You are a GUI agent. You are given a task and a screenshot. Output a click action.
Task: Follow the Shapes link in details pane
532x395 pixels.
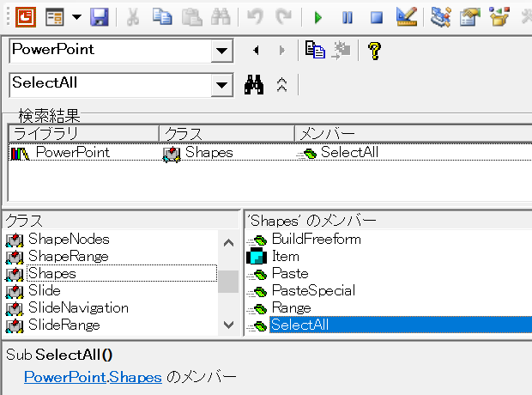point(136,377)
